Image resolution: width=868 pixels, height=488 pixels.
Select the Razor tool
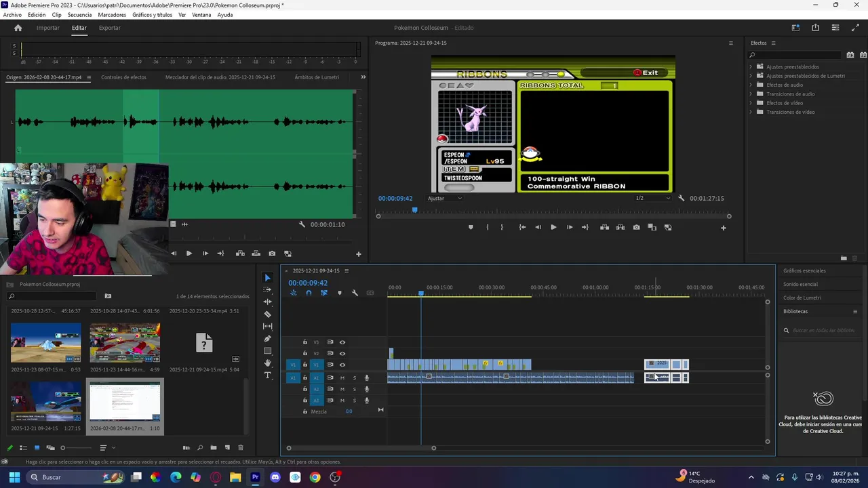tap(267, 314)
